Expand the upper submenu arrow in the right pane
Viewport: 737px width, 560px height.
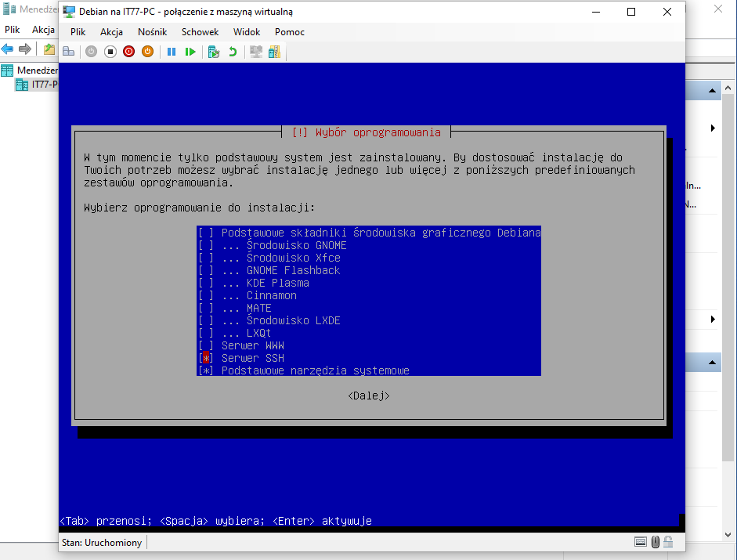[713, 128]
